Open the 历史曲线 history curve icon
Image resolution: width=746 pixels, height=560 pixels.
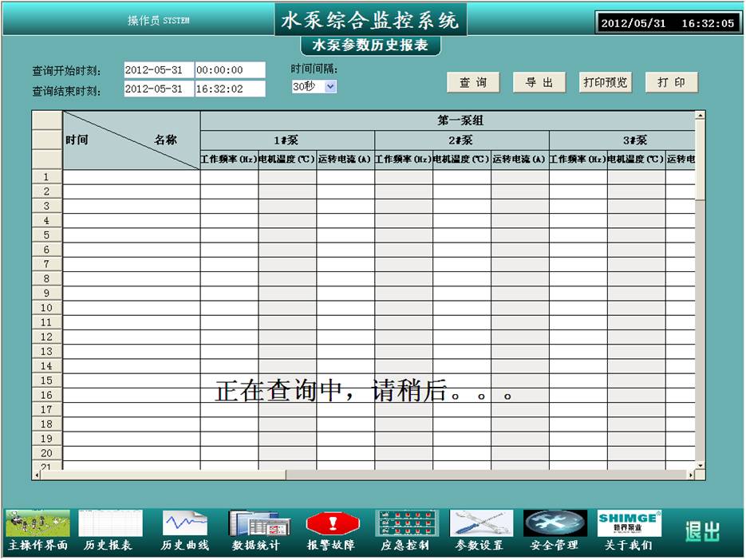pos(185,524)
